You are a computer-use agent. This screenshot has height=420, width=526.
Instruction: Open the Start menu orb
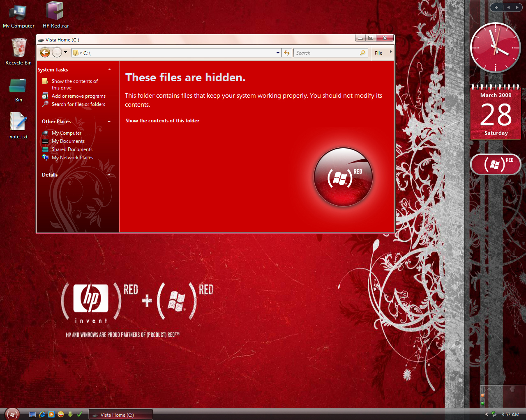click(x=12, y=414)
